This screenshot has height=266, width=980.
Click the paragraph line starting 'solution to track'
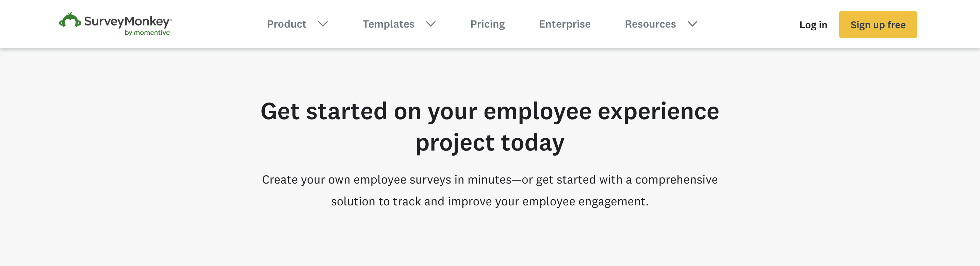pyautogui.click(x=490, y=201)
